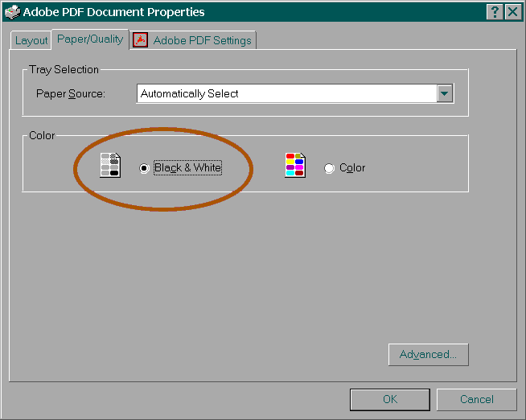Close the Document Properties dialog window

coord(513,12)
